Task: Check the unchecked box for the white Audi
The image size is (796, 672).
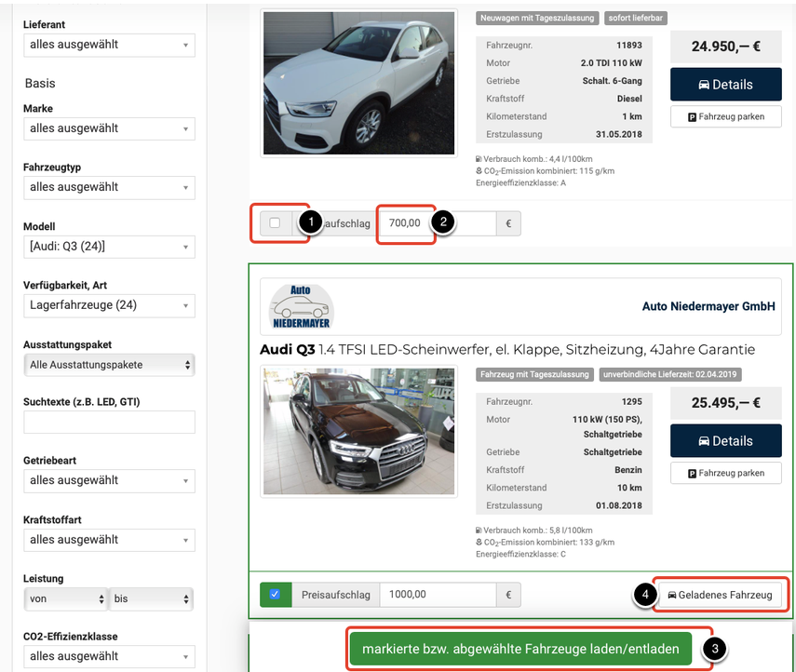Action: coord(275,222)
